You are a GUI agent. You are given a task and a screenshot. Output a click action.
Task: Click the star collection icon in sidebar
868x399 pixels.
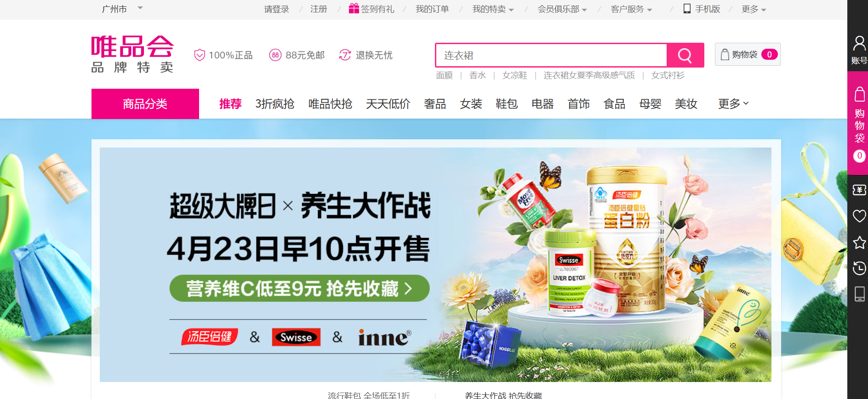pos(859,242)
